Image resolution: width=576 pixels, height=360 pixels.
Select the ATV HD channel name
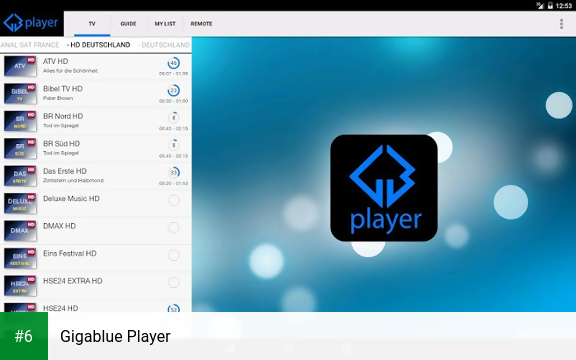click(55, 61)
